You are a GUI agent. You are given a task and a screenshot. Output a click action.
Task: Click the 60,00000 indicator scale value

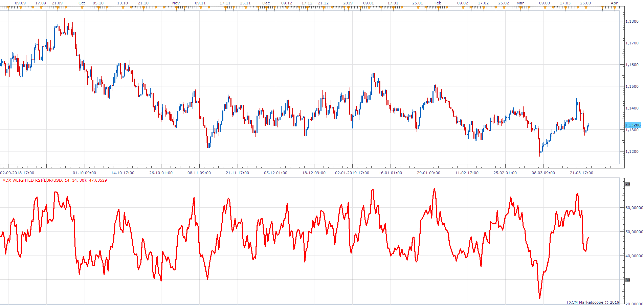634,208
